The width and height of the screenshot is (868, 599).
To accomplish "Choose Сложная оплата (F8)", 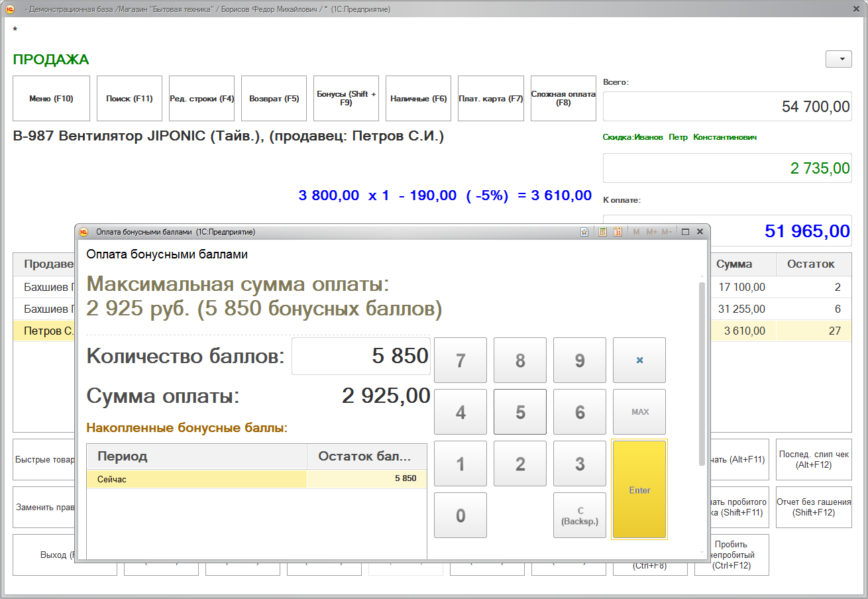I will [x=563, y=99].
